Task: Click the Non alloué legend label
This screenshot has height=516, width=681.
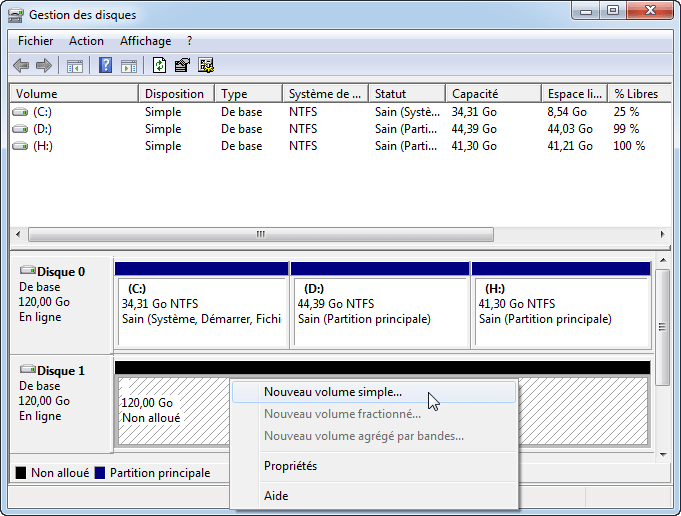Action: 60,473
